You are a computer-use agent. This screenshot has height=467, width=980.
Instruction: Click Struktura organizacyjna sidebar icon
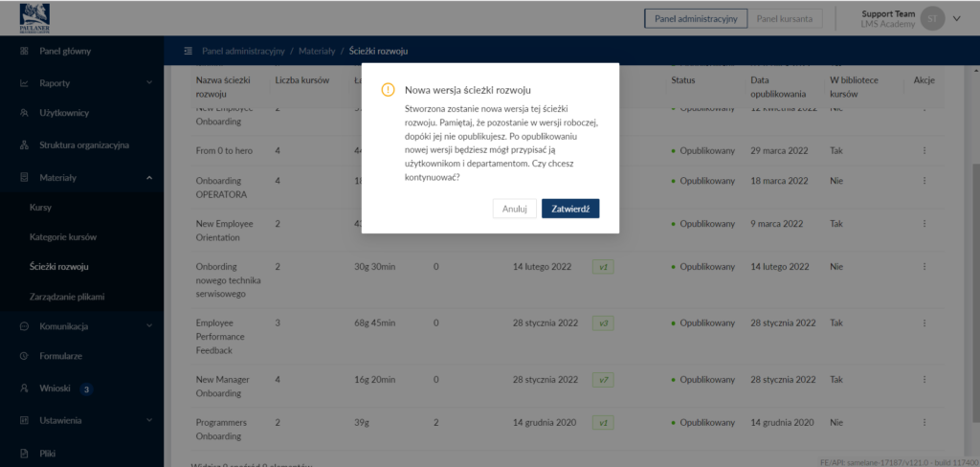tap(24, 145)
